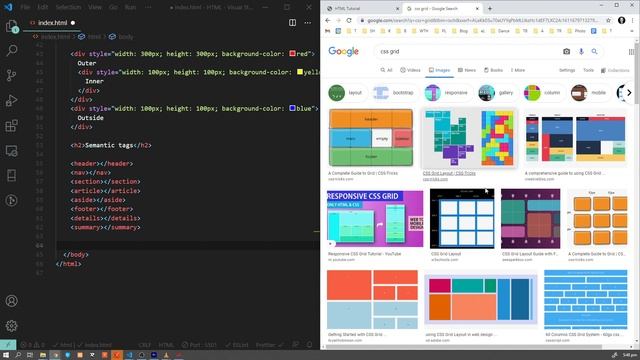
Task: Open the Go menu in VS Code
Action: [113, 7]
